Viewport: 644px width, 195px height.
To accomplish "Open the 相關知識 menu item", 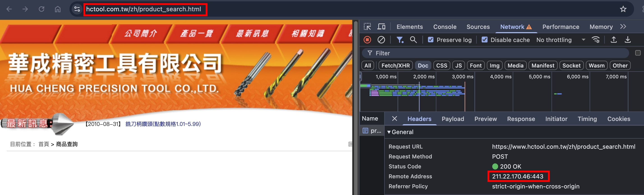I will 308,33.
